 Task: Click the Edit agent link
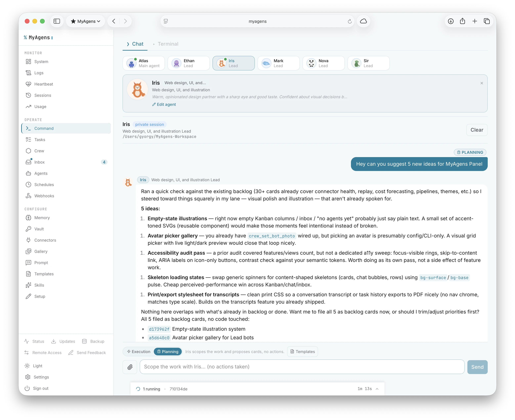(164, 105)
